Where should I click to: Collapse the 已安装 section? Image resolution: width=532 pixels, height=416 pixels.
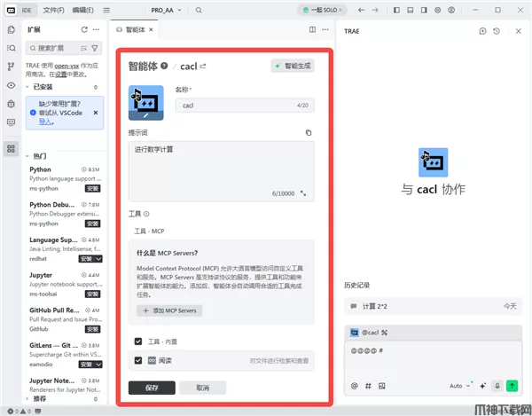point(27,87)
